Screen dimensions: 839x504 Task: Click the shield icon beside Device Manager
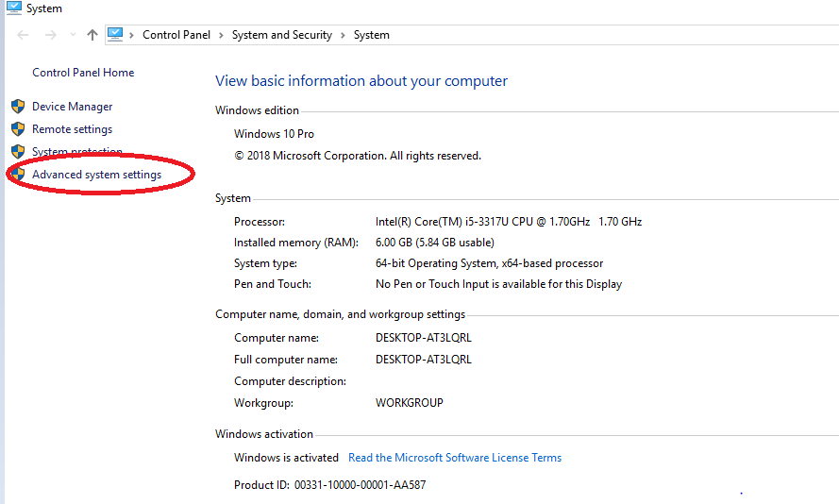[18, 107]
